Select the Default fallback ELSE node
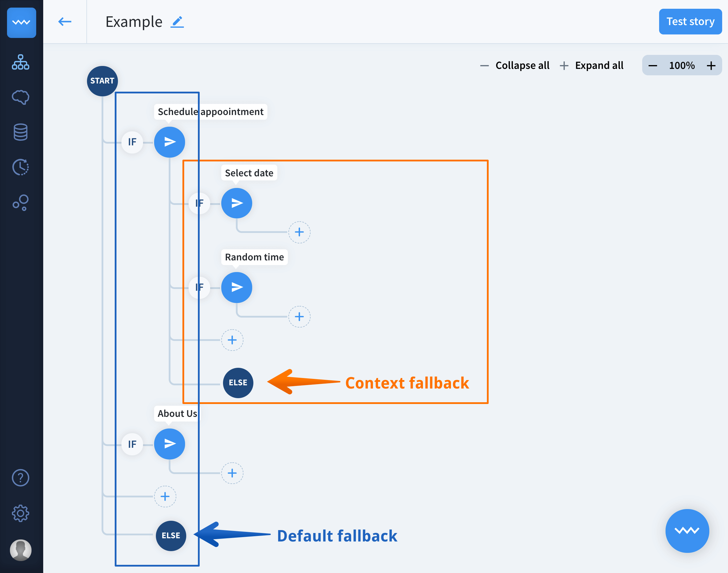Image resolution: width=728 pixels, height=573 pixels. pos(171,536)
